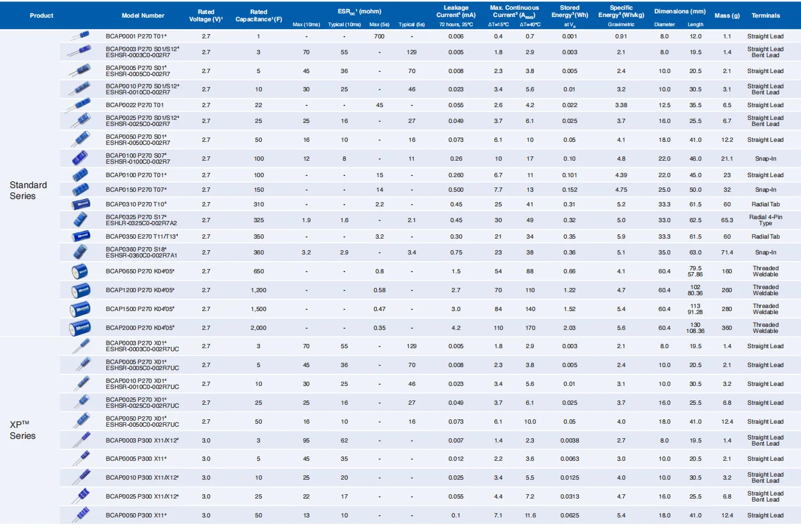The height and width of the screenshot is (532, 801).
Task: Click the 'Dimensions (mm)' header
Action: click(x=680, y=12)
